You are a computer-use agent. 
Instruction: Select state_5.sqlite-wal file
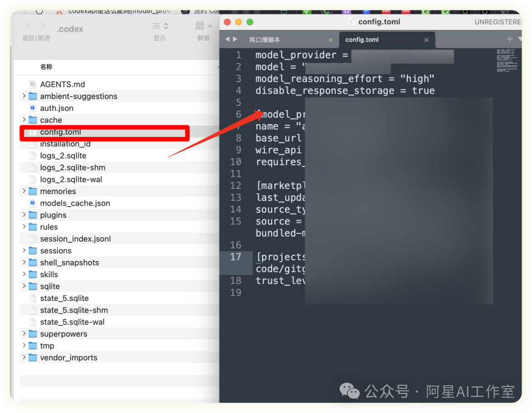[72, 322]
